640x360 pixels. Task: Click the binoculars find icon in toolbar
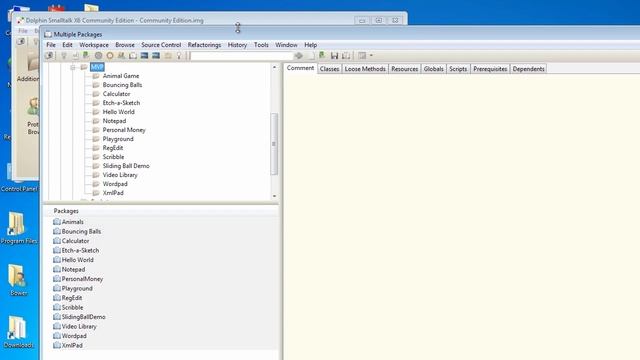click(121, 56)
